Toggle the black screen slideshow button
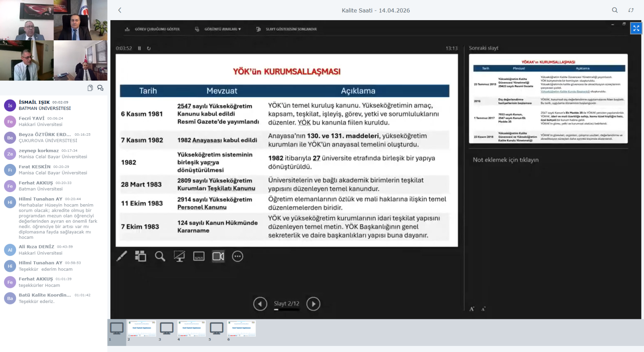 click(179, 256)
